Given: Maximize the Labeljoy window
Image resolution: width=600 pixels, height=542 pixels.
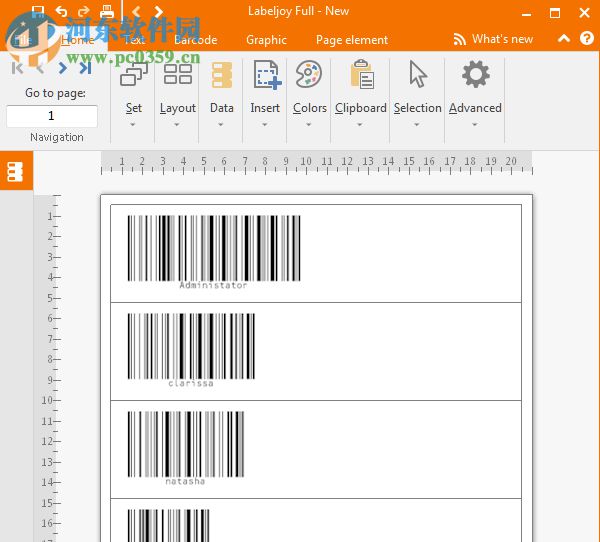Looking at the screenshot, I should coord(555,13).
